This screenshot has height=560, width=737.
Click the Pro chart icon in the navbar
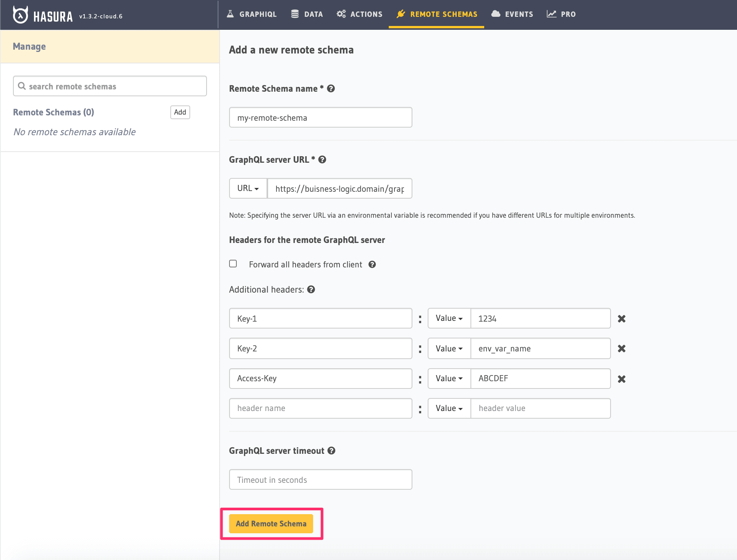coord(551,13)
